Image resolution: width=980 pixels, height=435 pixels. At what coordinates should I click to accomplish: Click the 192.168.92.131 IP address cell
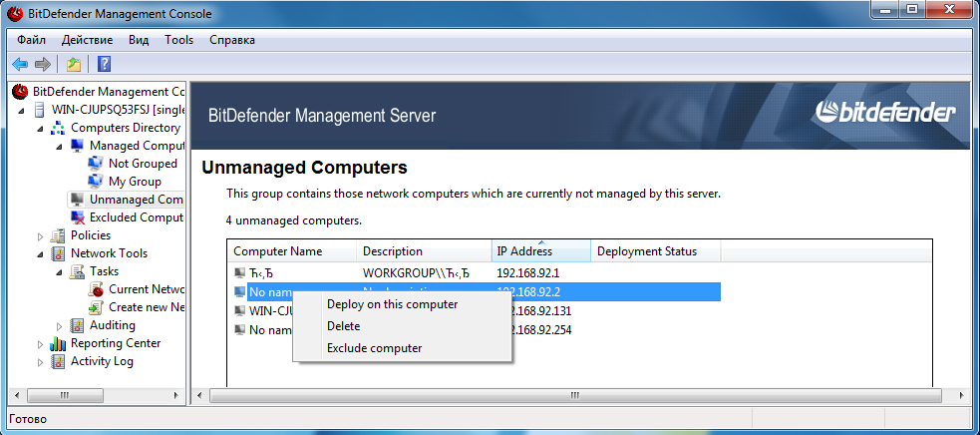[534, 310]
